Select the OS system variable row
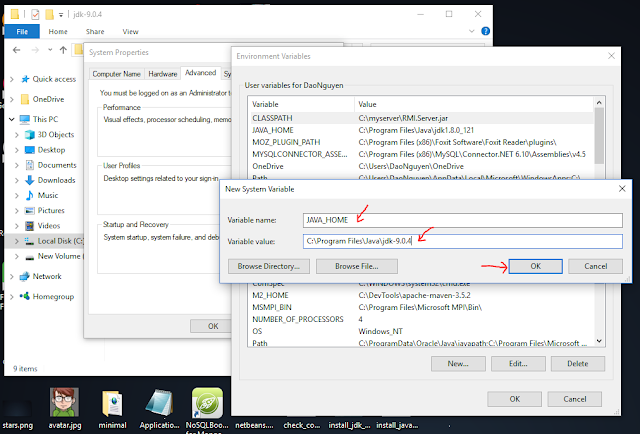This screenshot has height=434, width=640. point(420,331)
